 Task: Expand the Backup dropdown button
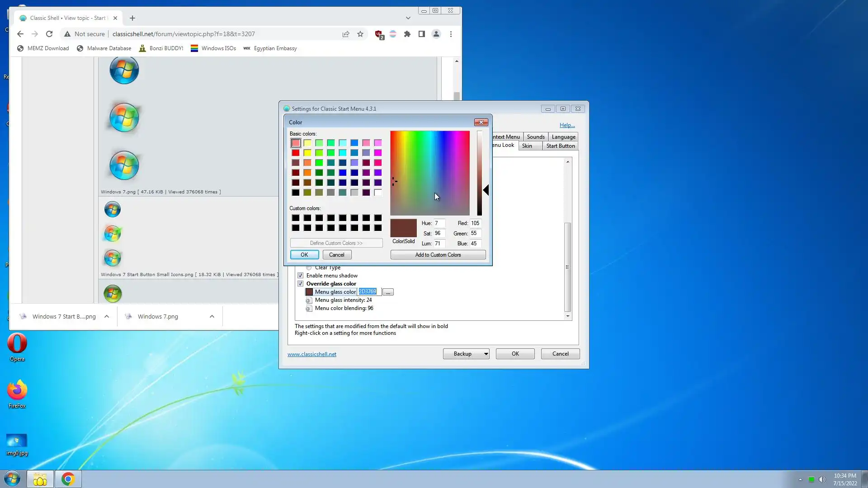[486, 354]
